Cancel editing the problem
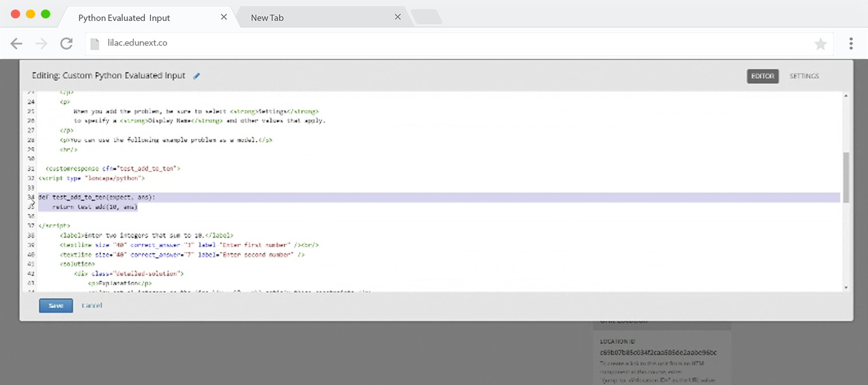868x385 pixels. coord(92,306)
